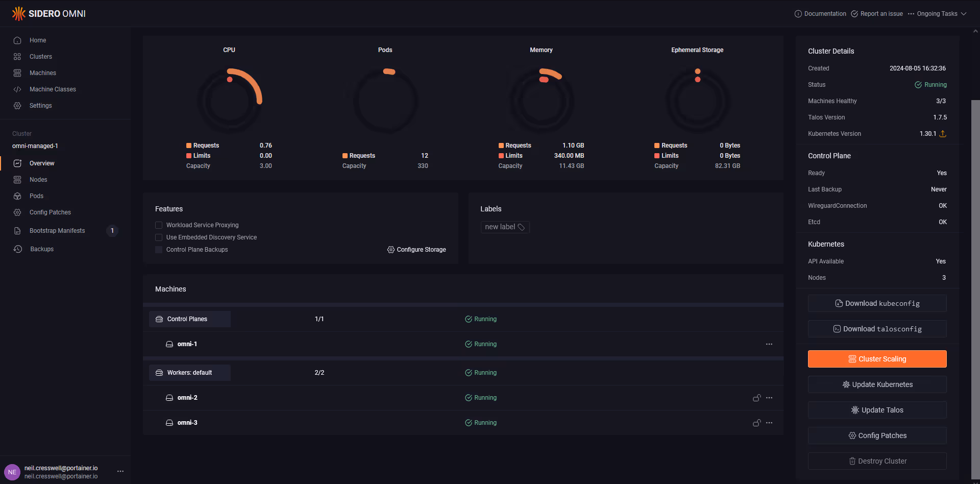Image resolution: width=980 pixels, height=484 pixels.
Task: Select sidebar Config Patches icon
Action: coord(17,212)
